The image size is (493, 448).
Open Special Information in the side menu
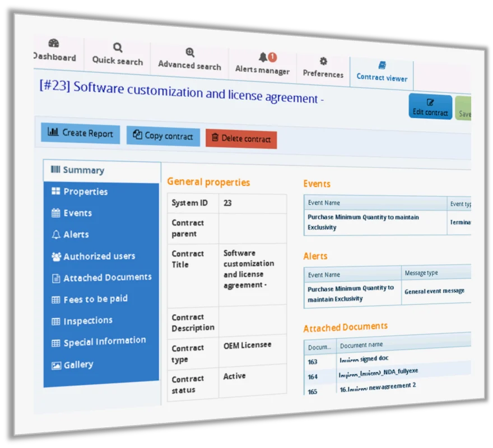(x=101, y=342)
